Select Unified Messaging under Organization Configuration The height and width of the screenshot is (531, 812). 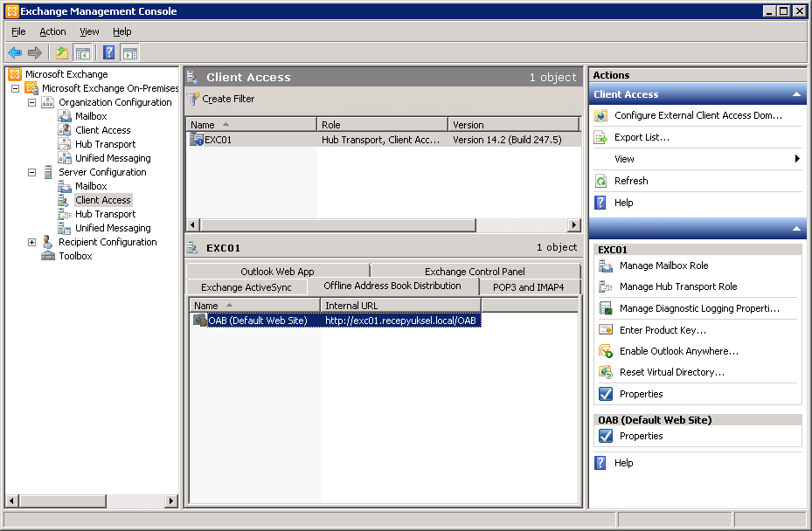[x=113, y=158]
